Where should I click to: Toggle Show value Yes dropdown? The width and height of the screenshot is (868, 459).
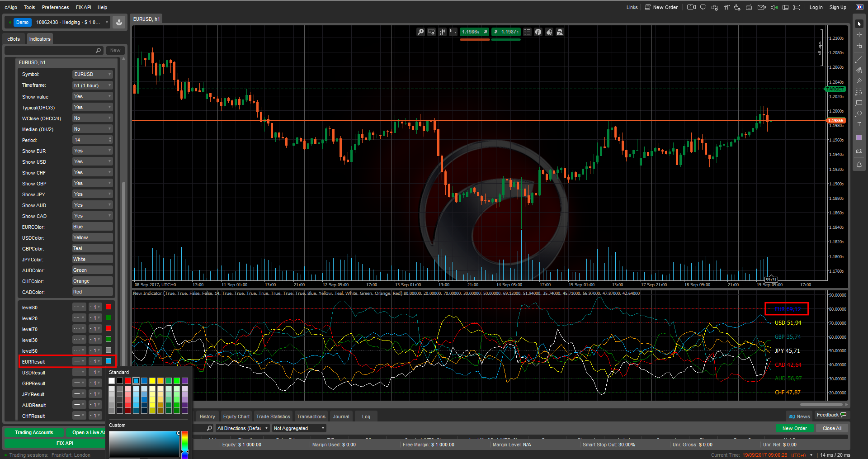click(x=92, y=96)
